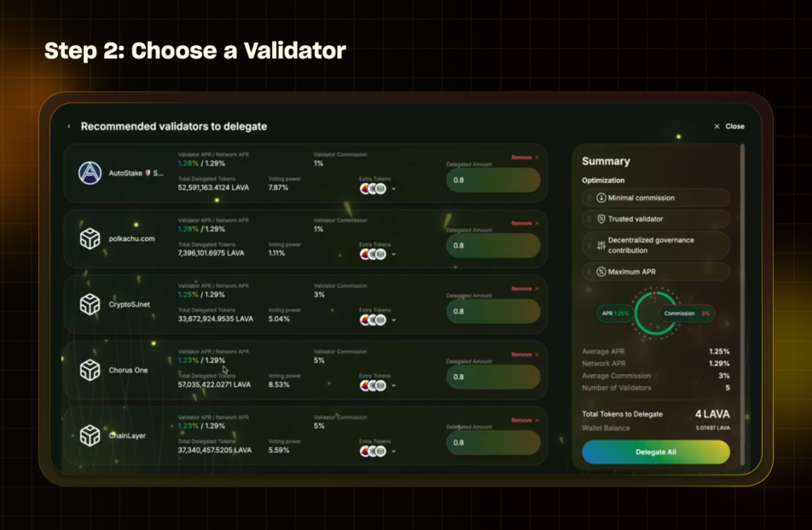Click the 8.53% voting power value
Image resolution: width=812 pixels, height=530 pixels.
point(278,384)
